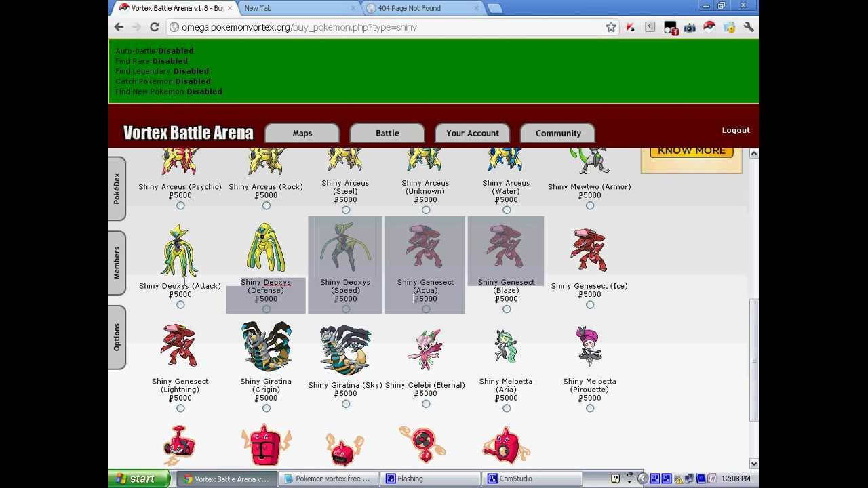This screenshot has width=868, height=488.
Task: Select Shiny Arceus (Rock) radio button
Action: (266, 205)
